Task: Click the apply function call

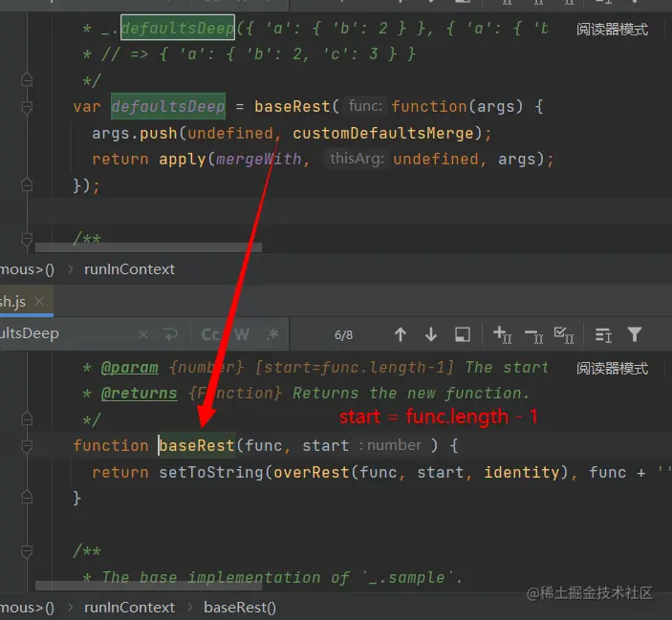Action: coord(183,160)
